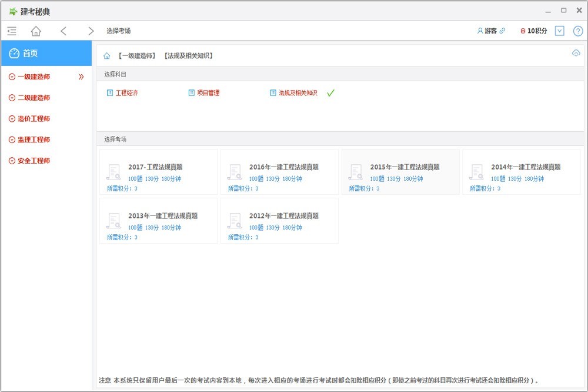This screenshot has height=392, width=588.
Task: Click the breadcrumb home icon before 【一级建造师】
Action: point(106,55)
